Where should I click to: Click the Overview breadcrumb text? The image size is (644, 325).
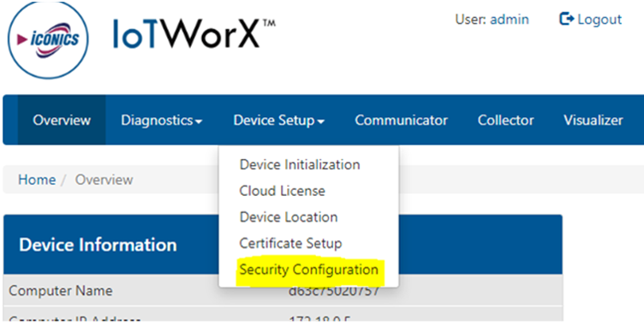pos(104,180)
